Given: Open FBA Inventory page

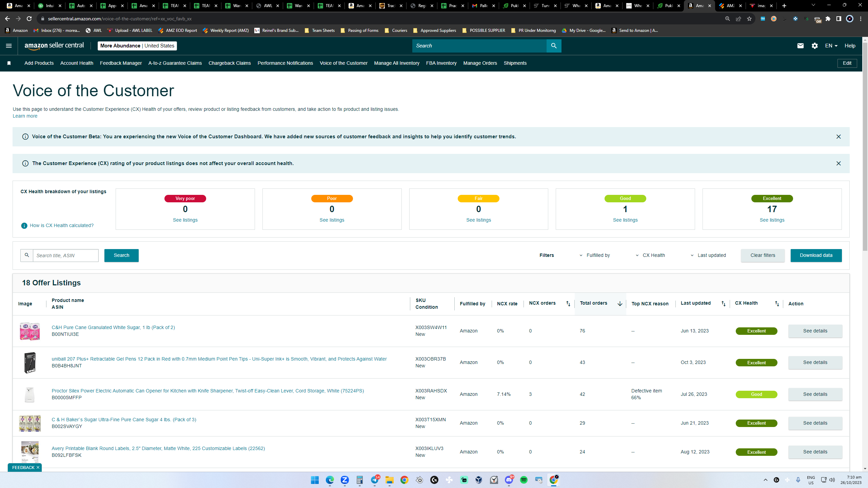Looking at the screenshot, I should pyautogui.click(x=441, y=63).
